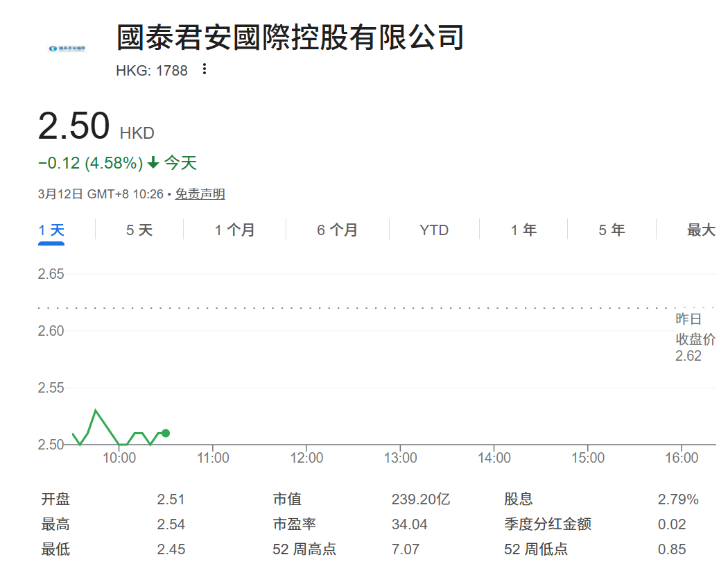Click the 52 周高点 label
The width and height of the screenshot is (728, 582).
pyautogui.click(x=304, y=549)
